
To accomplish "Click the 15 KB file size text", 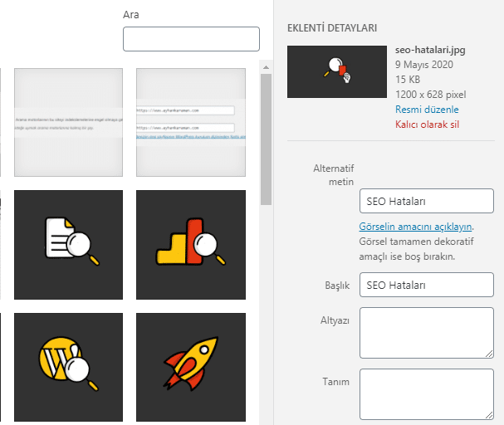I will click(x=408, y=80).
